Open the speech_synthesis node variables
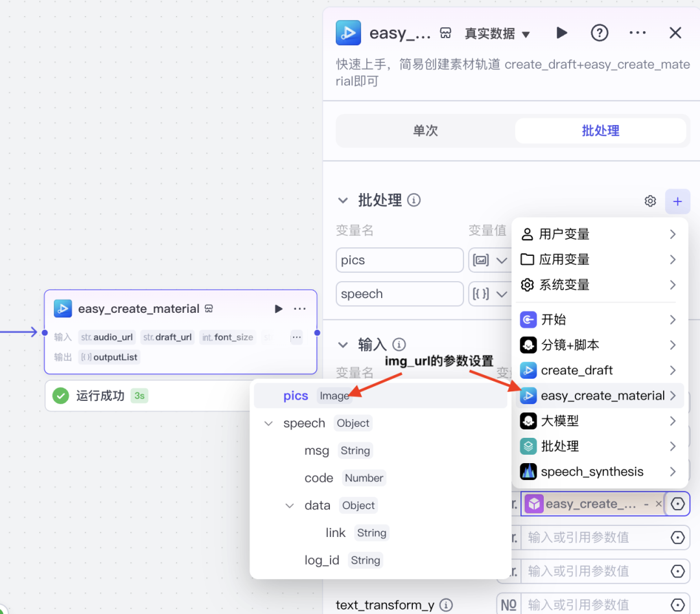The height and width of the screenshot is (614, 700). [599, 472]
